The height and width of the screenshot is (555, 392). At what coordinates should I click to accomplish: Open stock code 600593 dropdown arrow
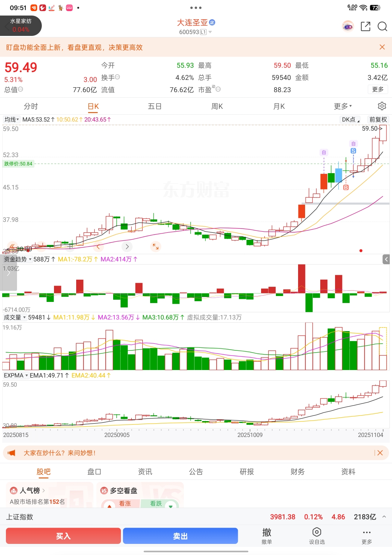coord(210,32)
